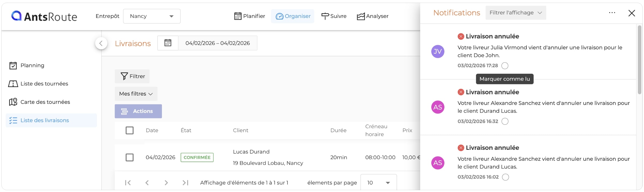The width and height of the screenshot is (644, 192).
Task: Click the Livraison annulée title dated 17:28
Action: coord(492,37)
